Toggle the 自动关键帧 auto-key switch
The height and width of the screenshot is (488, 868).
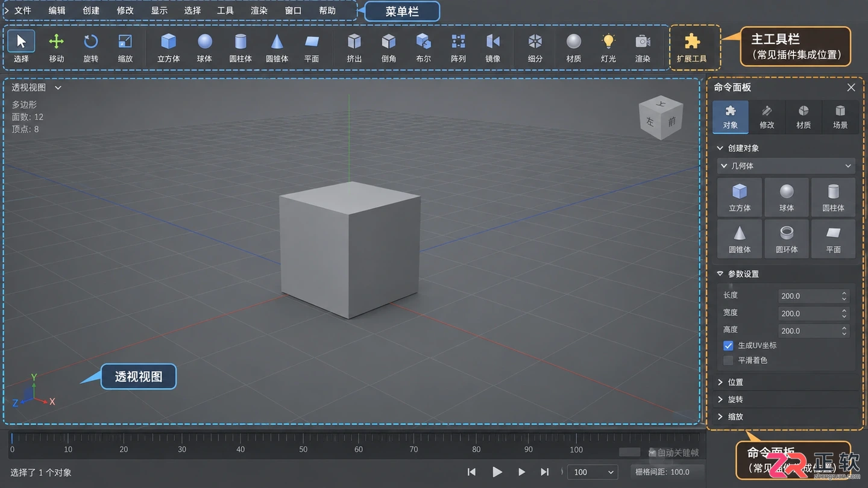pyautogui.click(x=629, y=452)
